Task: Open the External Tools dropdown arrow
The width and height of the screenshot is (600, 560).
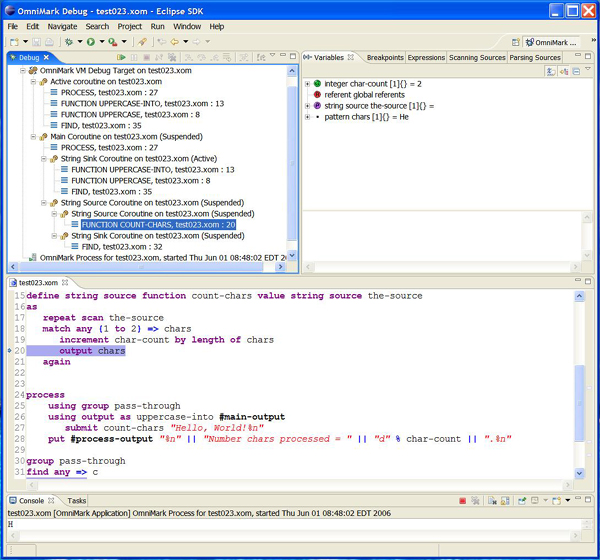Action: (124, 41)
